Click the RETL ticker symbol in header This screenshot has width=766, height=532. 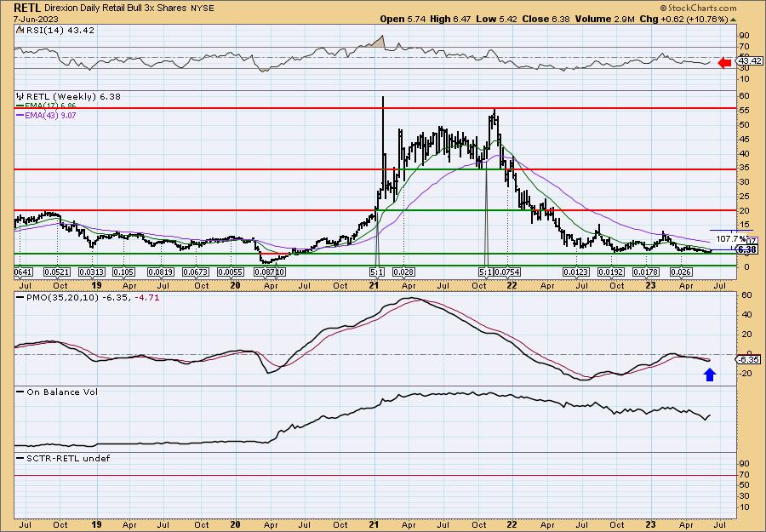tap(27, 8)
